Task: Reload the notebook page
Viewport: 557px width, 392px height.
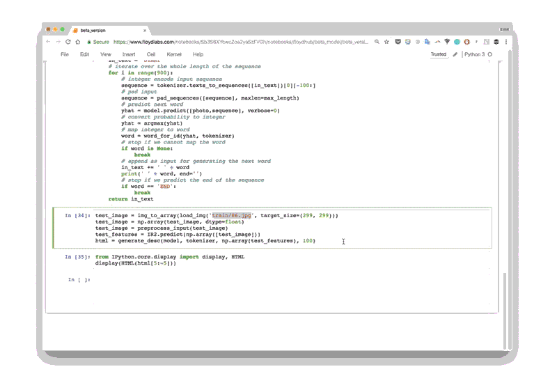Action: pyautogui.click(x=67, y=42)
